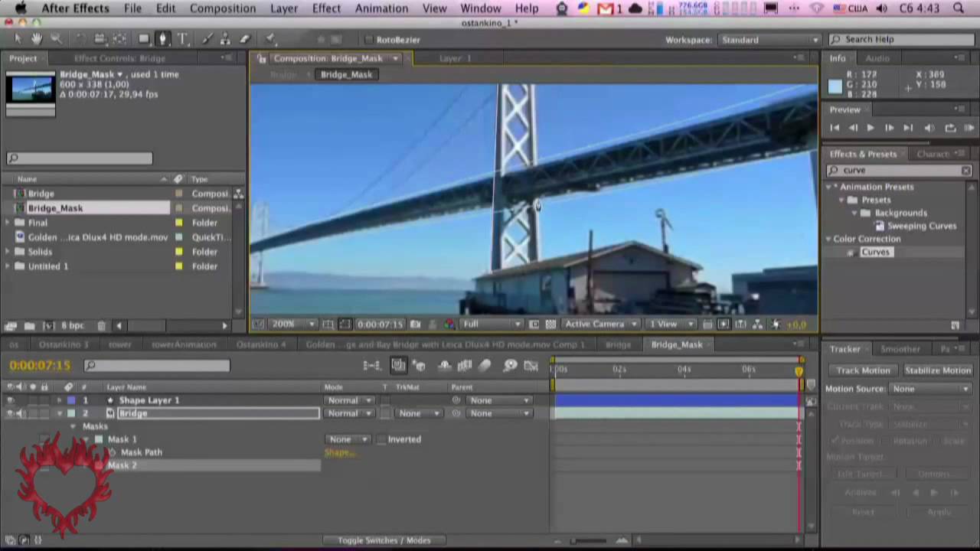Collapse the Masks group
This screenshot has height=551, width=980.
pyautogui.click(x=73, y=426)
